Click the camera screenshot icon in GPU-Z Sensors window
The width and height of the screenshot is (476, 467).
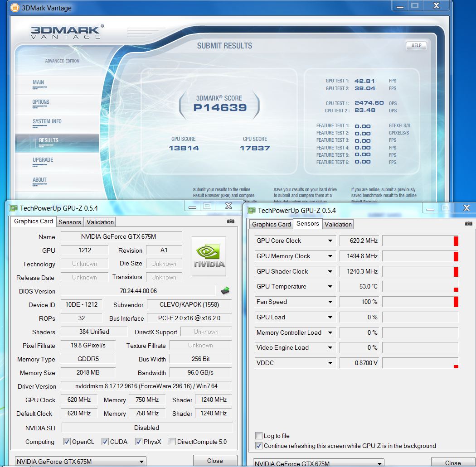(468, 223)
